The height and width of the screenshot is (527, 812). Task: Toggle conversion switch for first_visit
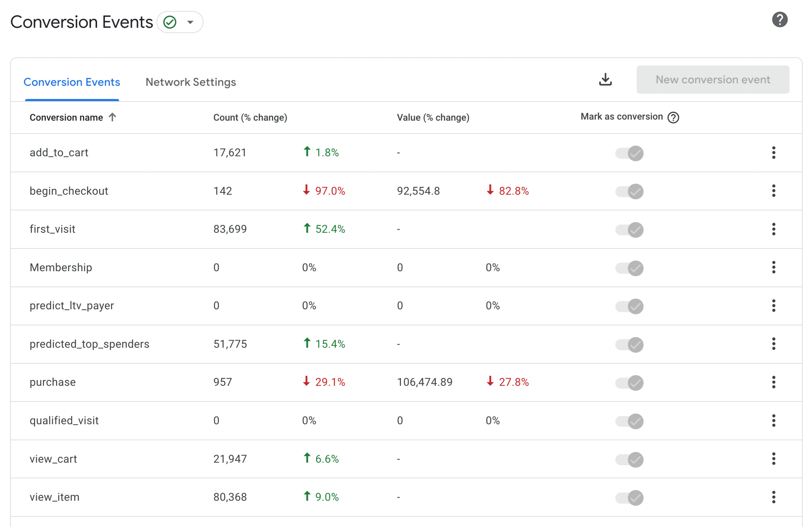[x=629, y=230]
